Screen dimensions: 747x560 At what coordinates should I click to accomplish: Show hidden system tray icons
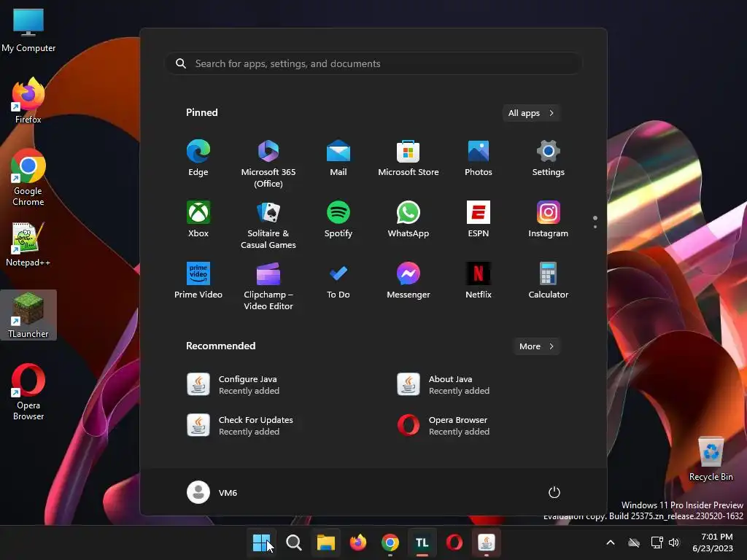(611, 542)
